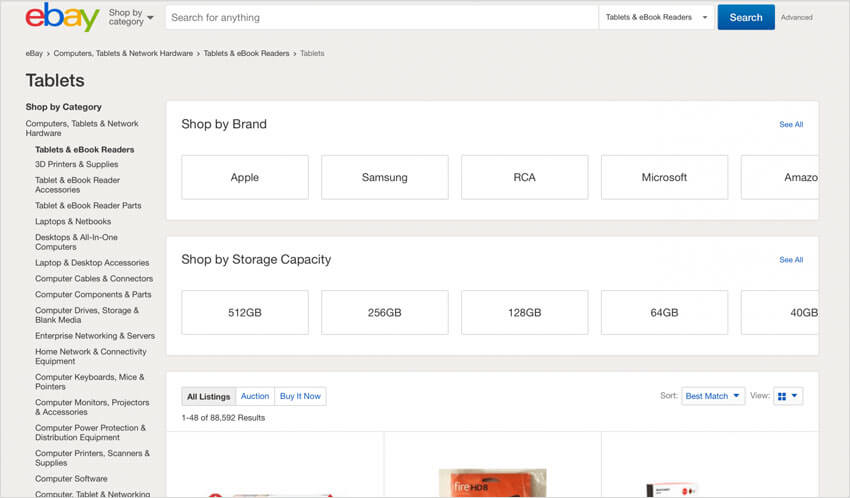Viewport: 850px width, 498px height.
Task: Select the 64GB storage tile
Action: (x=664, y=313)
